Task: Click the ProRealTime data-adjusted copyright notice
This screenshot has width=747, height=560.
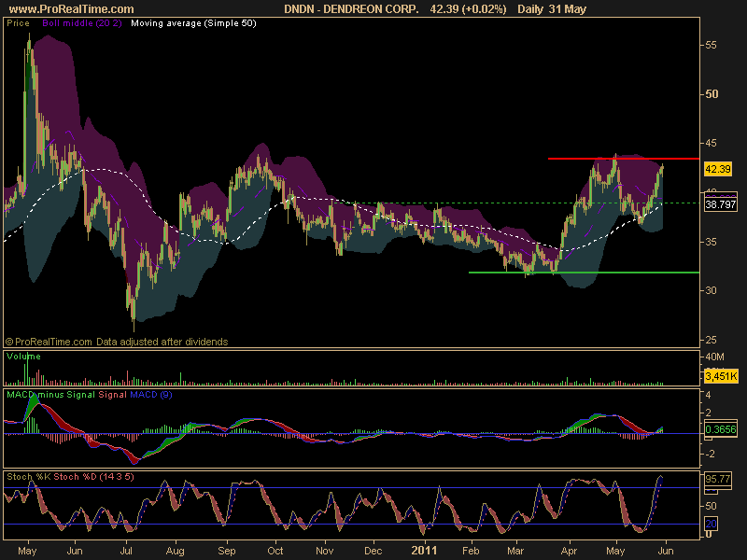Action: pyautogui.click(x=117, y=342)
